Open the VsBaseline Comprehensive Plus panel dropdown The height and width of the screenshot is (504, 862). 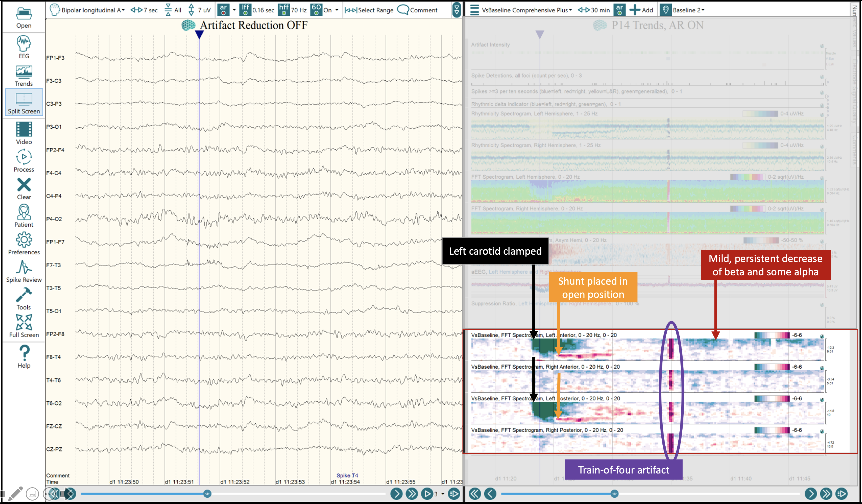527,10
